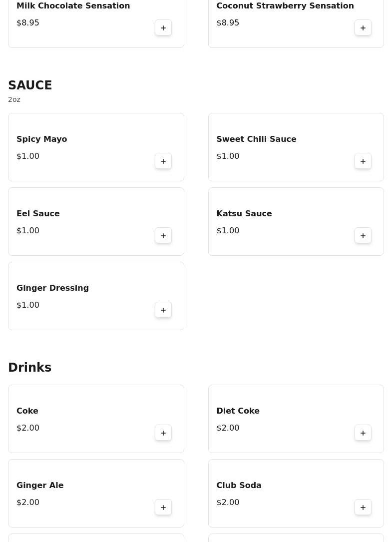
Task: Tap the plus icon beside Coke
Action: (163, 433)
